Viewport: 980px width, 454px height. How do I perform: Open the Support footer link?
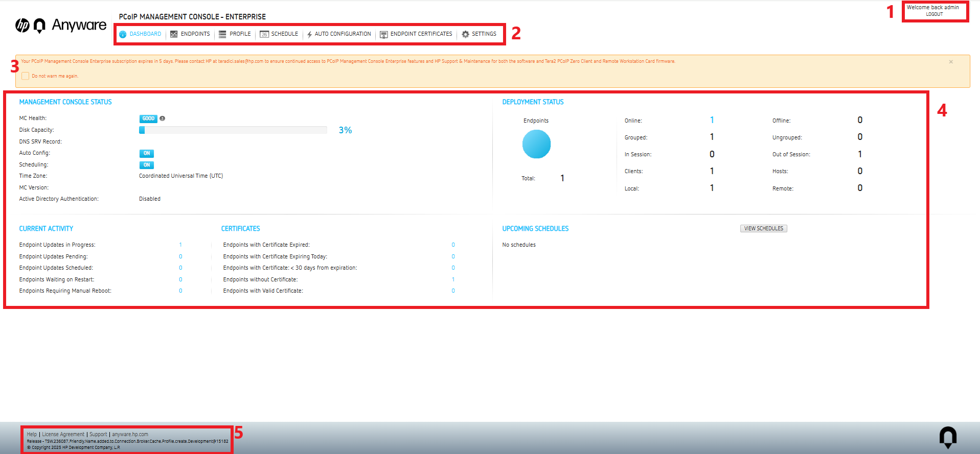[x=98, y=435]
